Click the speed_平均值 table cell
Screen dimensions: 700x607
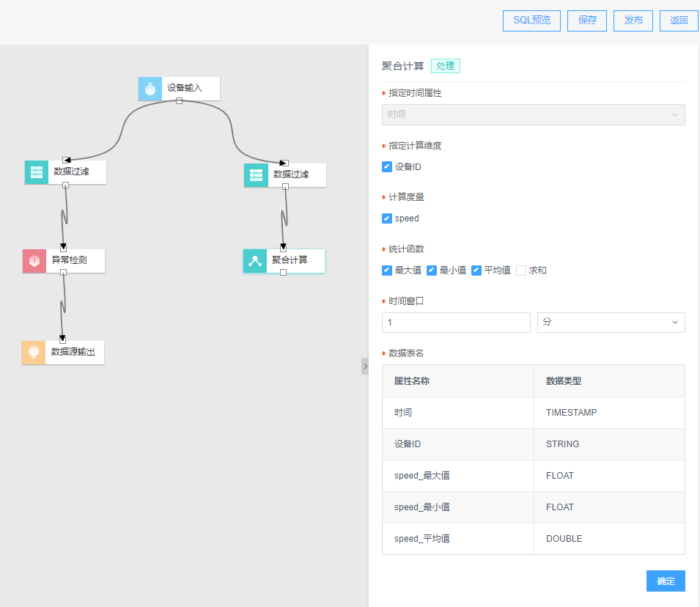tap(458, 539)
